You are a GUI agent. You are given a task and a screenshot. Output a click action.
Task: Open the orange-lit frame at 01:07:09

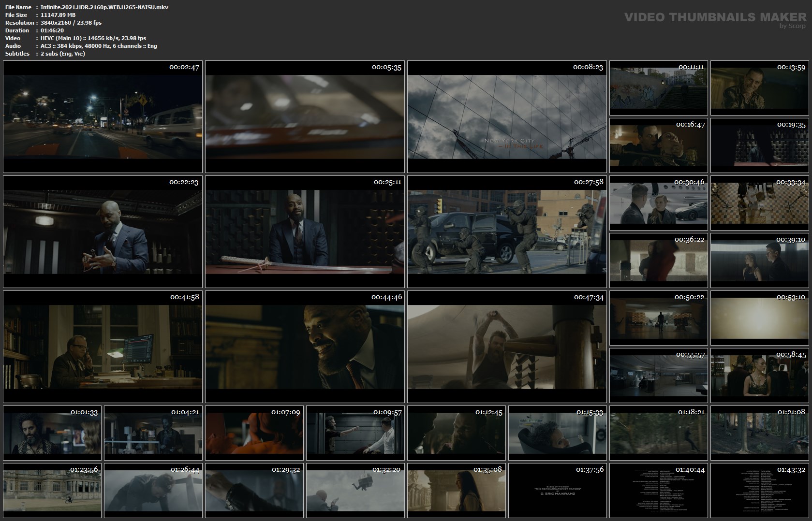tap(254, 433)
